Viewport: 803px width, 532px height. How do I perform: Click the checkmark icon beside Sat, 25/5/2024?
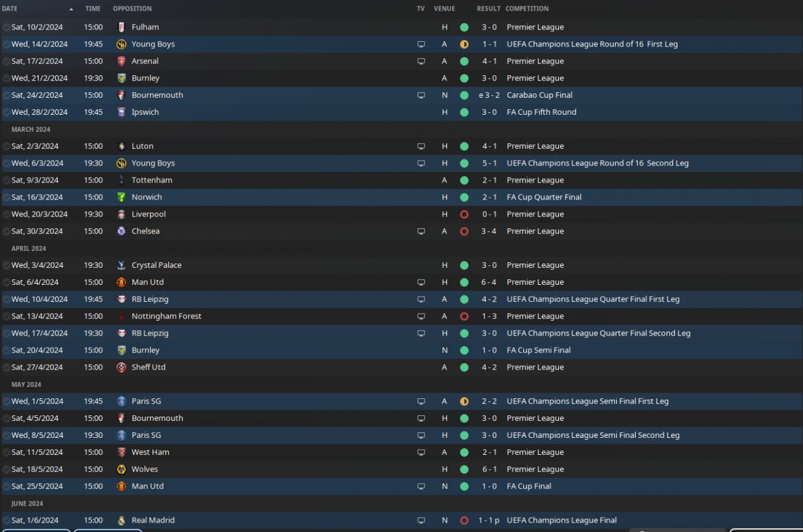(x=6, y=486)
